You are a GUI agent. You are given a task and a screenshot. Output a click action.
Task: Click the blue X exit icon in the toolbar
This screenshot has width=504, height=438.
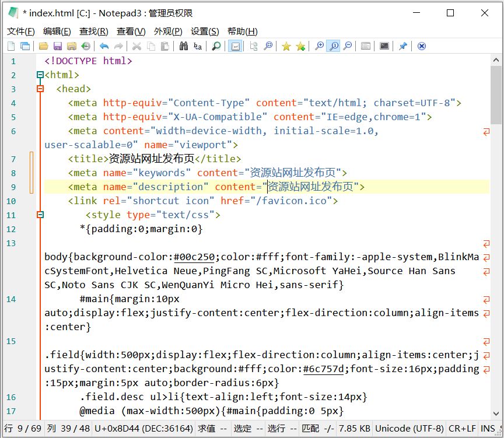(421, 46)
